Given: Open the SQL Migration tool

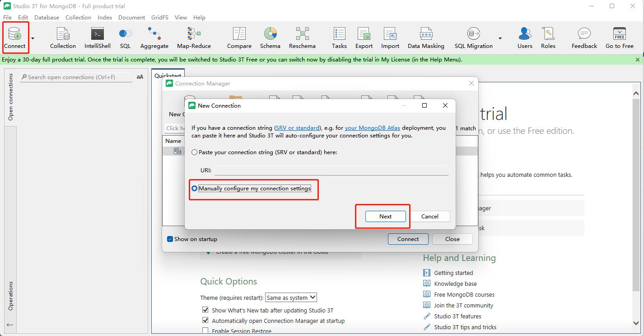Looking at the screenshot, I should pyautogui.click(x=473, y=38).
